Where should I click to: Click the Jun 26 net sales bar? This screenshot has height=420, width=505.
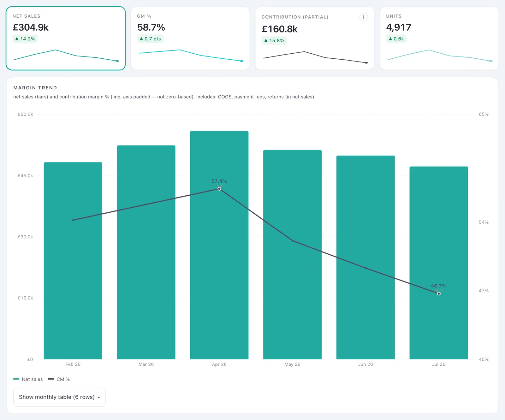coord(365,257)
